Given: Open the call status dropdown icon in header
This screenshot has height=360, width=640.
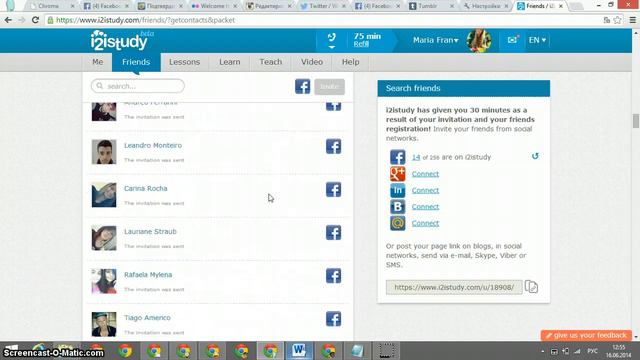Looking at the screenshot, I should pyautogui.click(x=331, y=41).
